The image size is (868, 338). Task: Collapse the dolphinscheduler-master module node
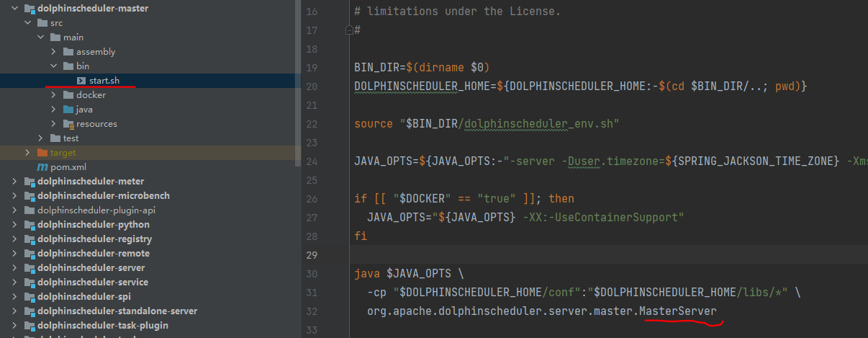point(15,9)
